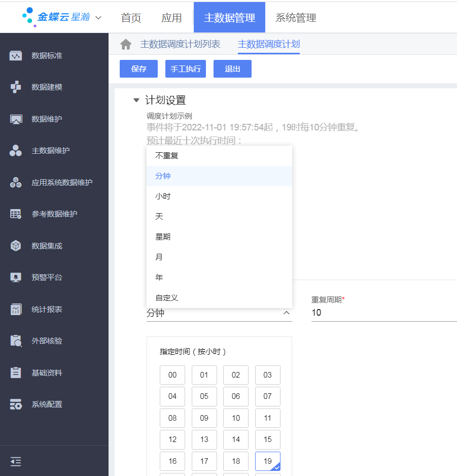Viewport: 457px width, 476px height.
Task: Toggle hour 07 in 指定时间 grid
Action: [x=268, y=396]
